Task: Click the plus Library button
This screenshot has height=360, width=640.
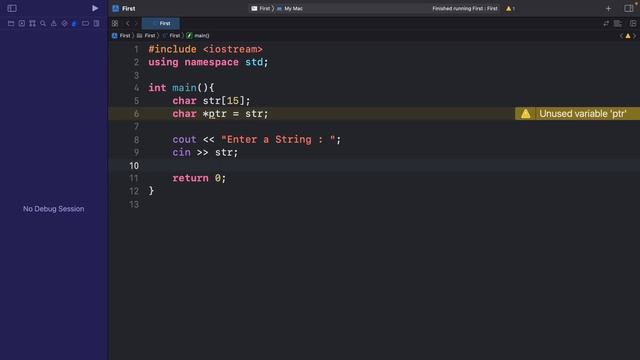Action: [608, 8]
